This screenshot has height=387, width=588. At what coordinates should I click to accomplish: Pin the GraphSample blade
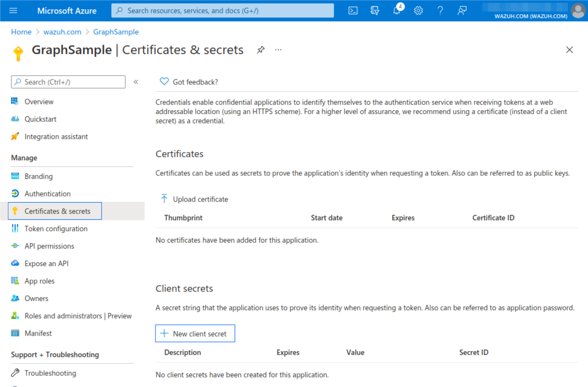[x=261, y=50]
